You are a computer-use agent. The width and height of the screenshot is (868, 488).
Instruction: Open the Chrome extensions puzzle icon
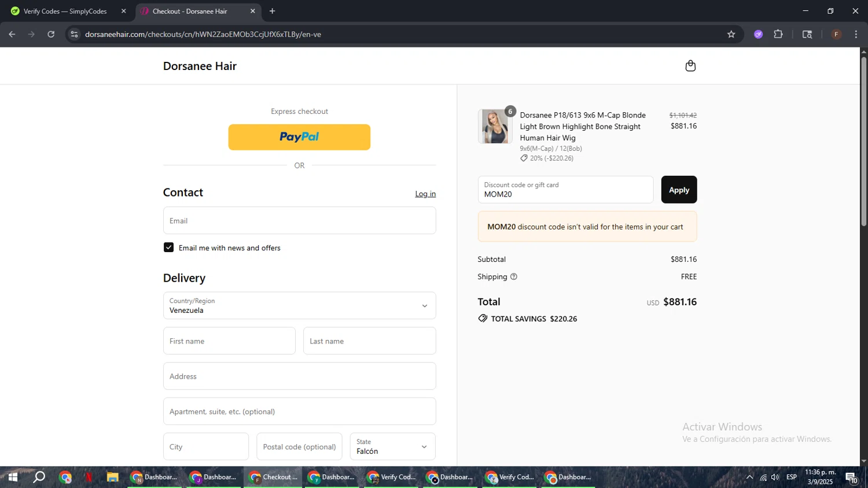(x=778, y=34)
